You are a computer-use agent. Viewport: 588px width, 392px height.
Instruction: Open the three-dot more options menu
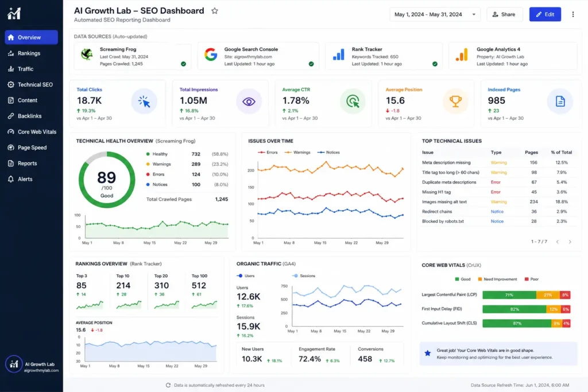coord(572,14)
